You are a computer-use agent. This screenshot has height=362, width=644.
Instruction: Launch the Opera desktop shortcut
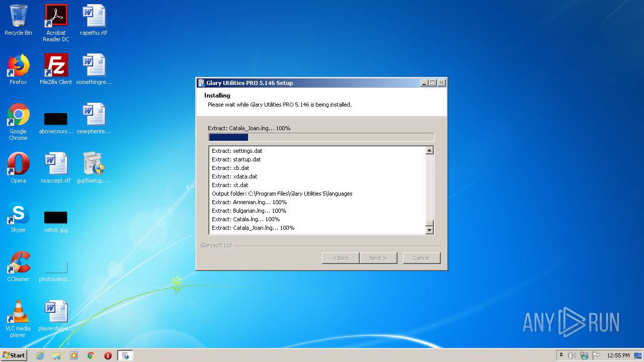(18, 168)
